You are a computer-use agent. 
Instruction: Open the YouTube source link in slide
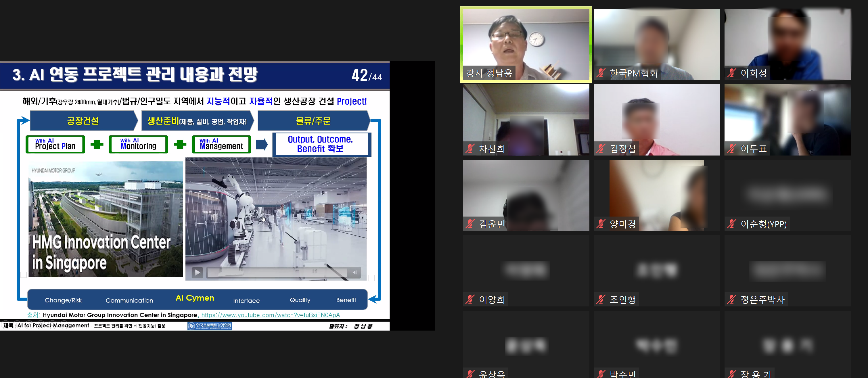(271, 315)
